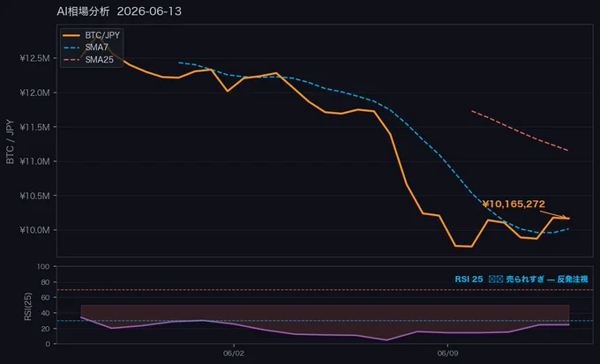Image resolution: width=600 pixels, height=364 pixels.
Task: Click the blue dashed SMA7 legend swatch
Action: tap(71, 48)
